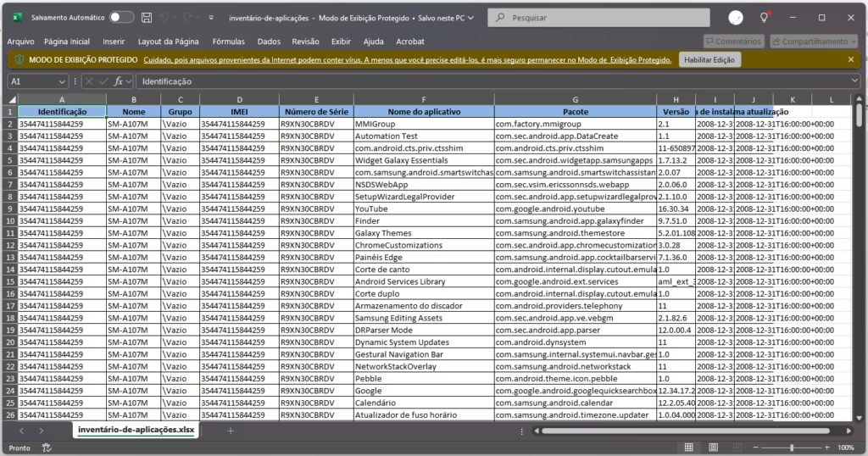
Task: Click the protected view warning link
Action: point(408,60)
